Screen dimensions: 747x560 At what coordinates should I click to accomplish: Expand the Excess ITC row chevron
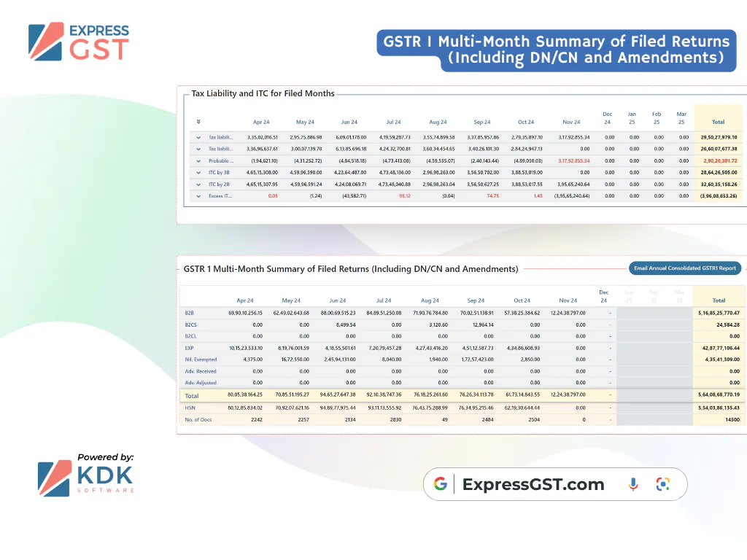click(198, 196)
